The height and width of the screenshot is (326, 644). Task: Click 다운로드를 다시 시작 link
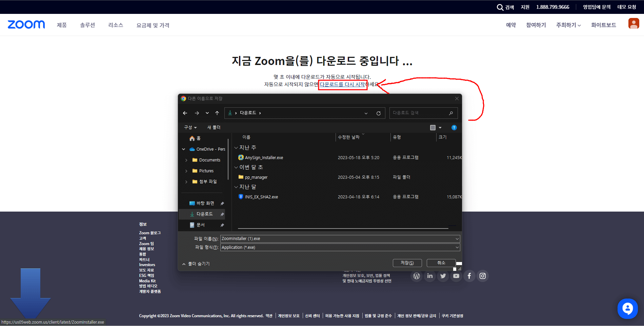pos(342,84)
